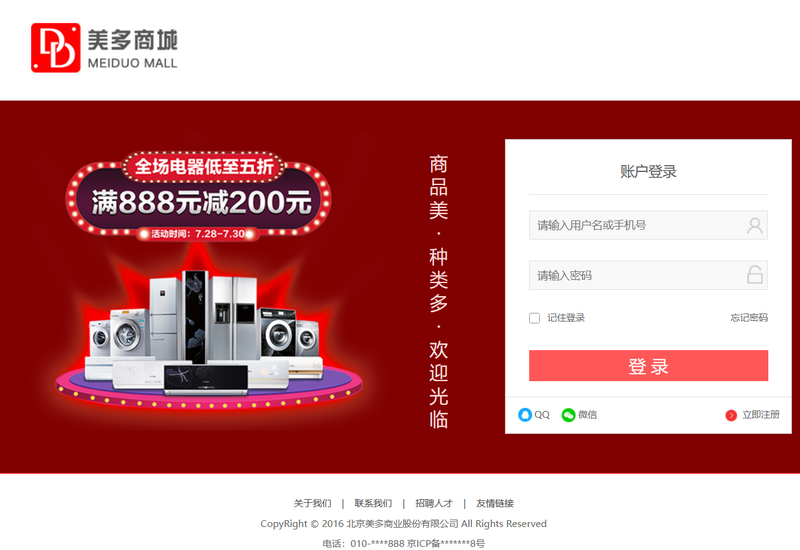Click the red 登录 button
The height and width of the screenshot is (550, 800).
[x=648, y=365]
